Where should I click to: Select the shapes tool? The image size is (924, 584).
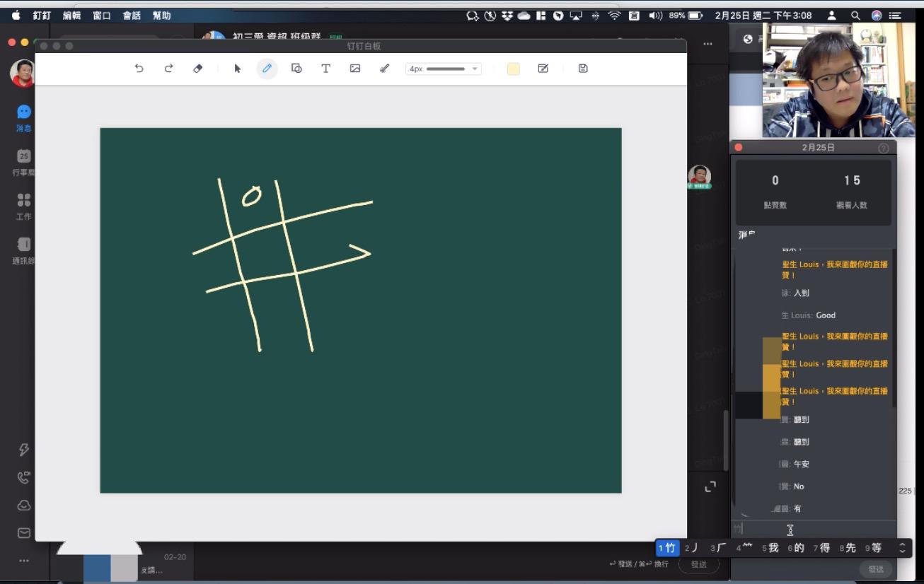coord(296,69)
